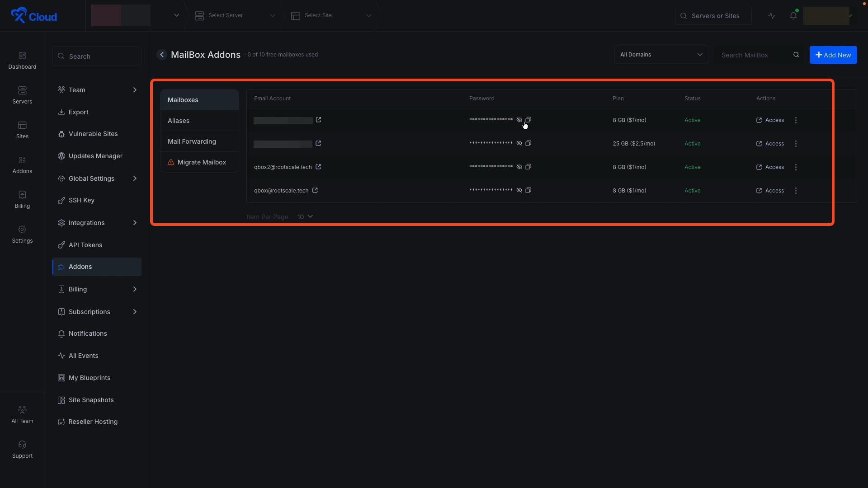
Task: Go to Dashboard in left rail
Action: (22, 61)
